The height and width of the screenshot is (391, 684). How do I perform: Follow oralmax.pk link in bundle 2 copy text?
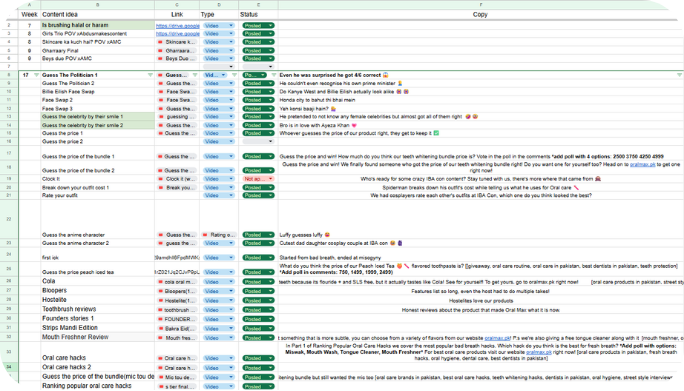[x=643, y=165]
